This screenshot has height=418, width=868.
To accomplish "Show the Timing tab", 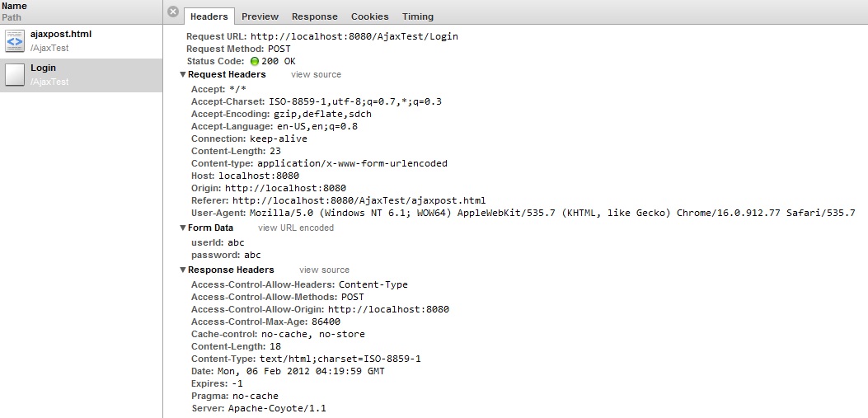I will (x=418, y=16).
